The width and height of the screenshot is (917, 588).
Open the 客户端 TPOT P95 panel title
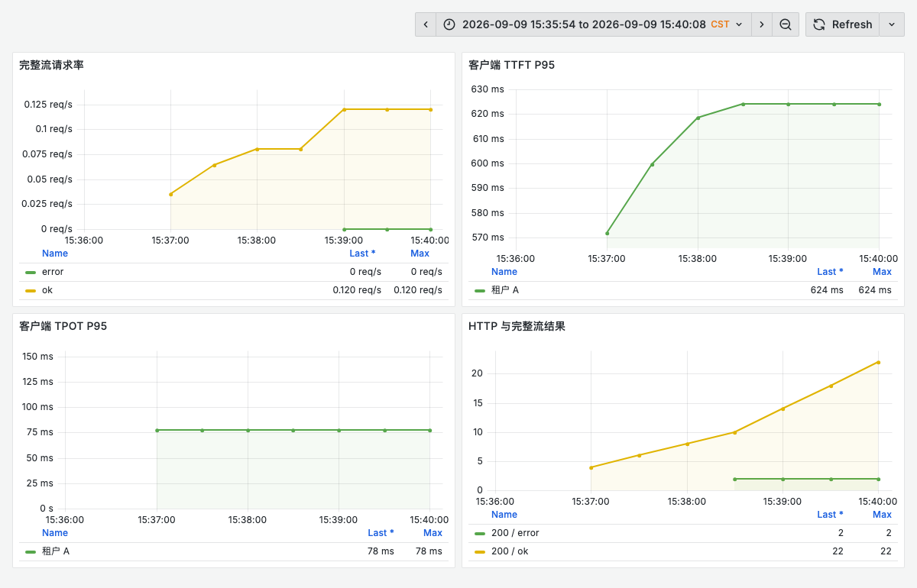[63, 326]
